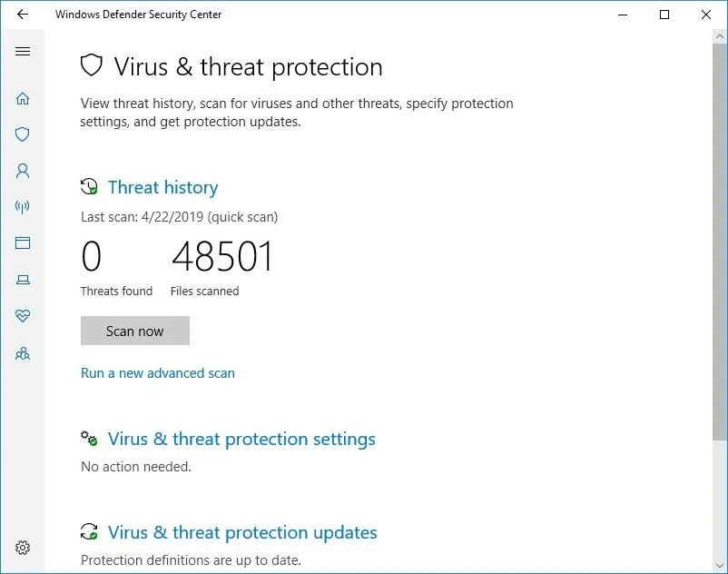Screen dimensions: 728x574
Task: Click the scrollbar down arrow
Action: (720, 566)
